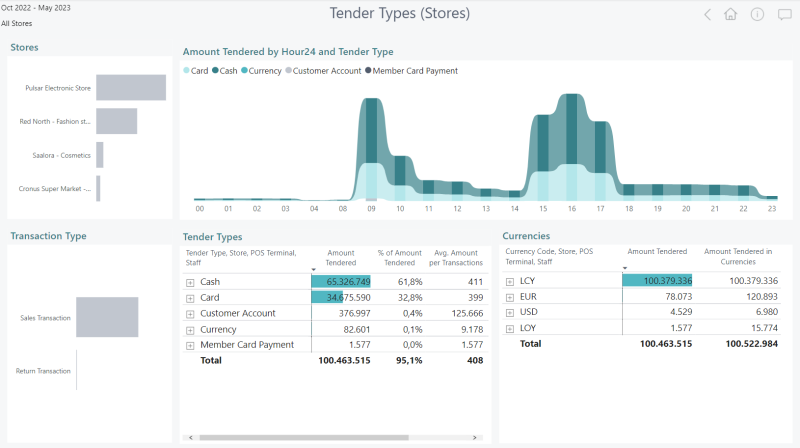The width and height of the screenshot is (800, 448).
Task: Click the back arrow icon
Action: click(707, 14)
